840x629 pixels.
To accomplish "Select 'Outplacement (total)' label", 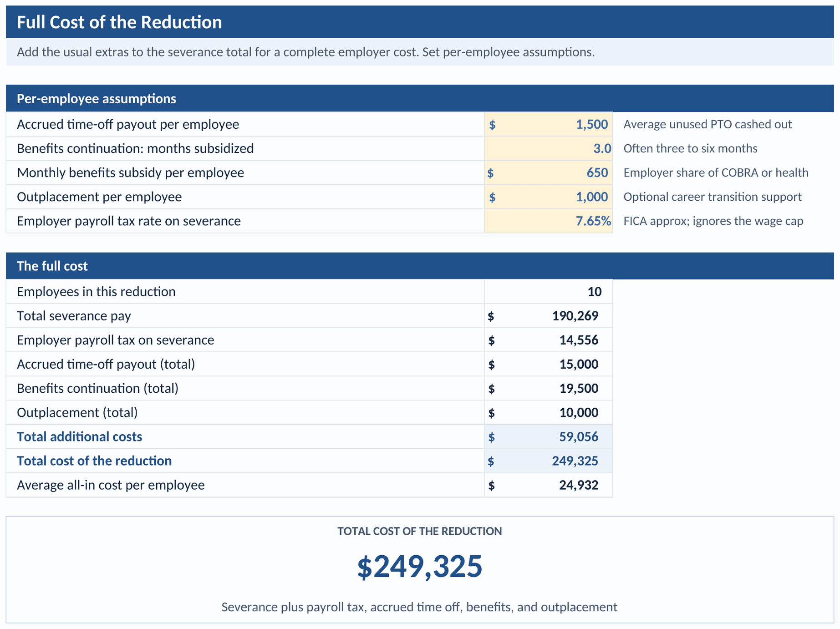I will (x=77, y=412).
